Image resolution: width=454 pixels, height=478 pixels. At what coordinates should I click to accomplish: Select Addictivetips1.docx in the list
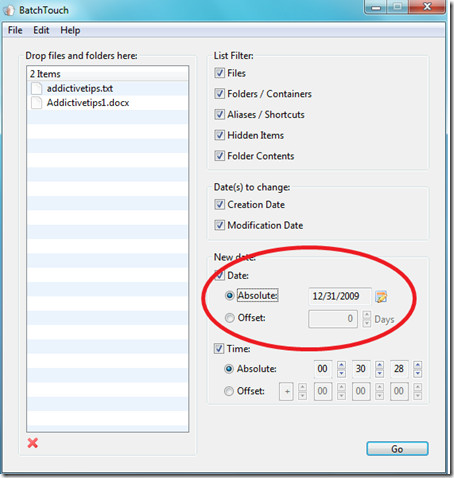(108, 103)
